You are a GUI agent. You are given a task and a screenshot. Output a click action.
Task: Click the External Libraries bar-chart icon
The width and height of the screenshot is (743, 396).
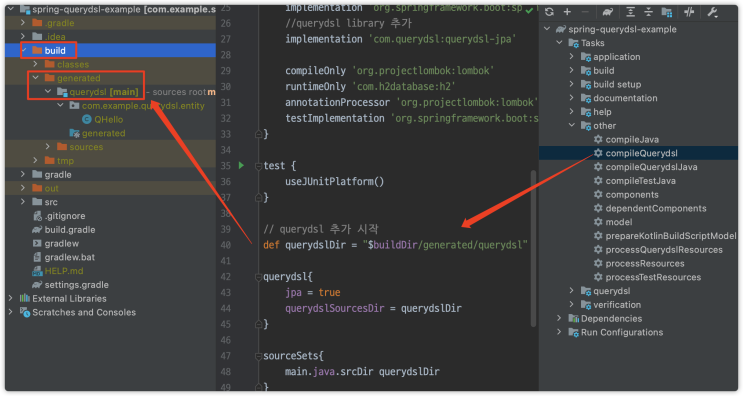click(25, 298)
